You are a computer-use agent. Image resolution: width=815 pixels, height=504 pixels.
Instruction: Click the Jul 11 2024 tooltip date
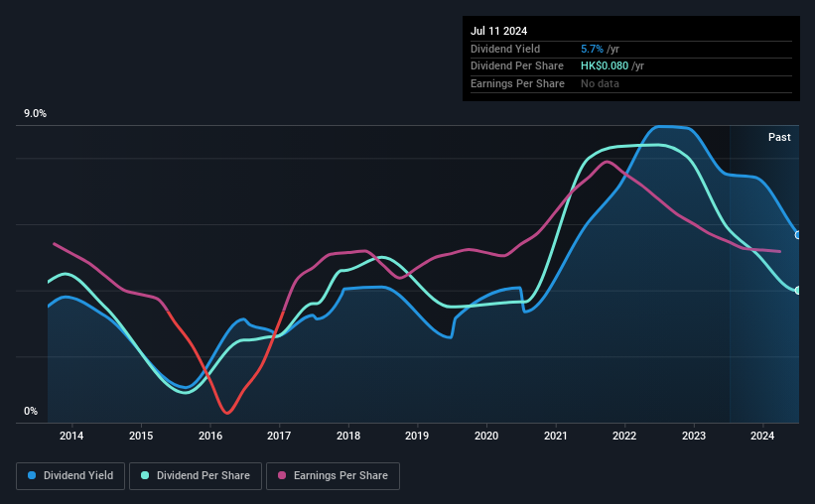click(499, 31)
